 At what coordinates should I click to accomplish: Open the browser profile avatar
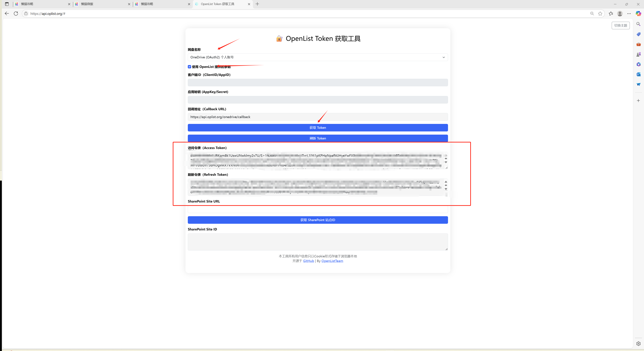click(x=620, y=14)
